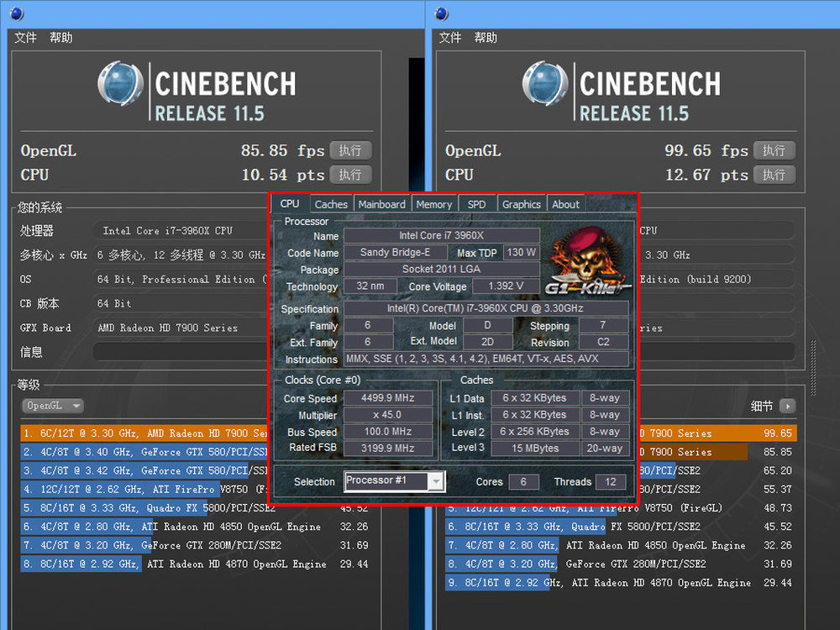Switch to the Graphics tab in CPU-Z
Image resolution: width=840 pixels, height=630 pixels.
click(522, 204)
